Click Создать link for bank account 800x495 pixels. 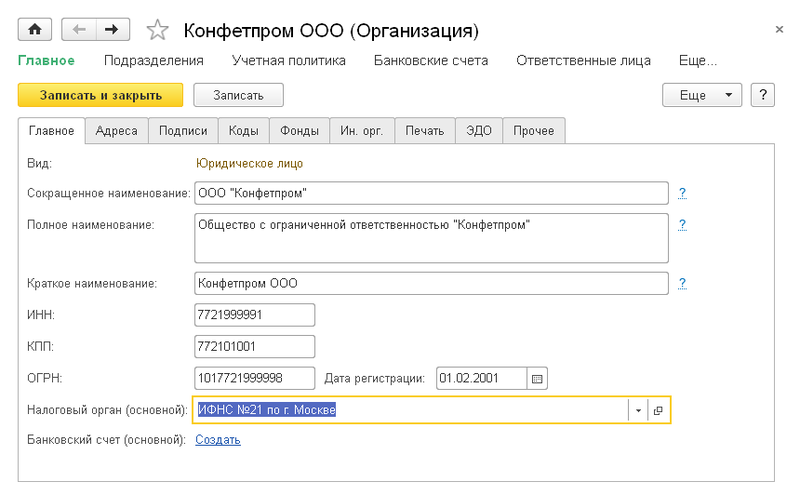[x=218, y=439]
